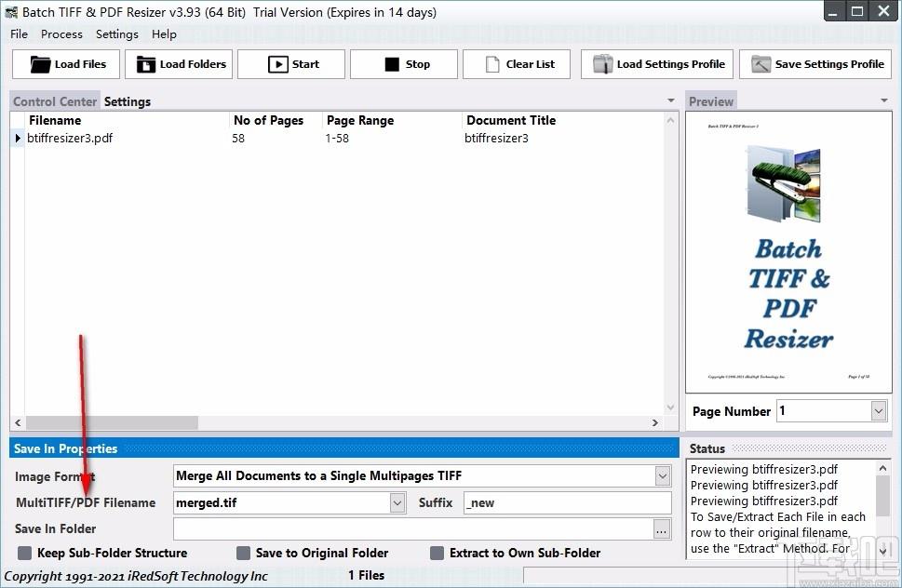Click the Suffix input field
902x588 pixels.
pyautogui.click(x=568, y=503)
